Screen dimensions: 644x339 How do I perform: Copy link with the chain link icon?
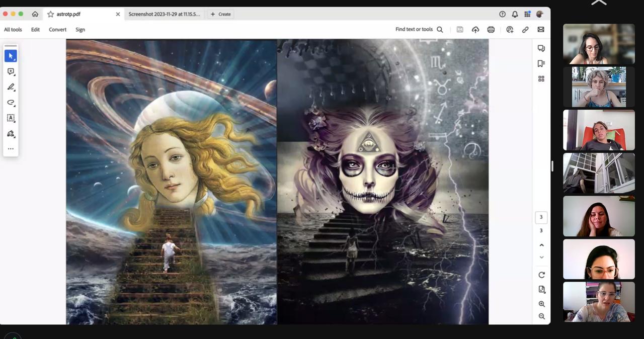tap(525, 30)
